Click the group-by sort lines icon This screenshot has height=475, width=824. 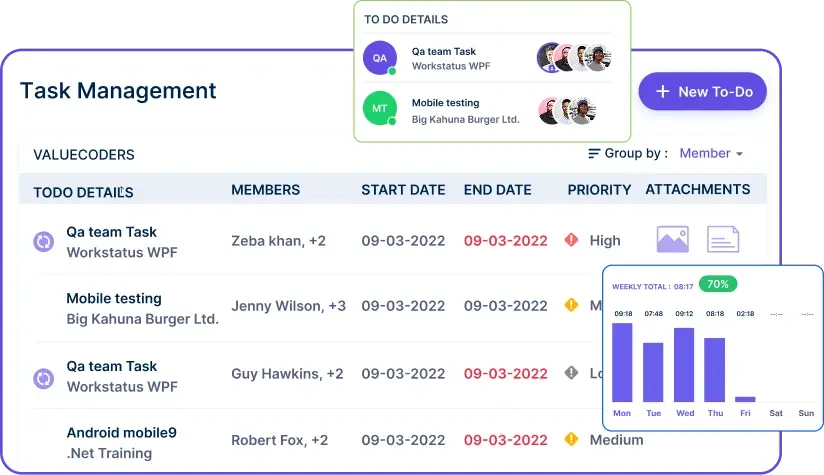point(594,153)
